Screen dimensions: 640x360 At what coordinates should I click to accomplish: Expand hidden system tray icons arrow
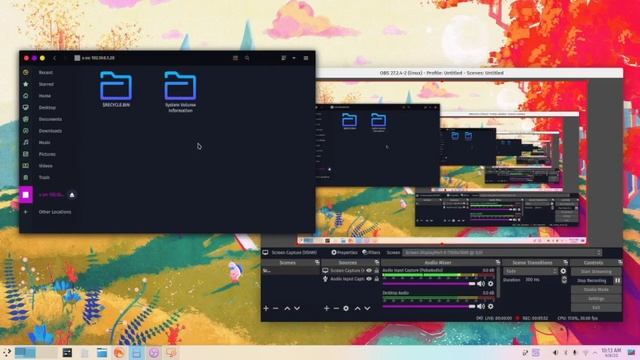tap(594, 353)
